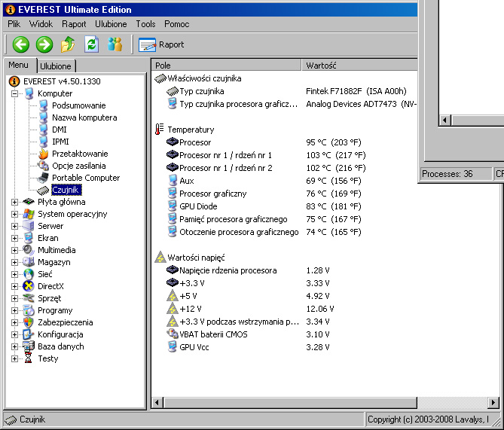Expand the Sieć node

click(x=14, y=274)
